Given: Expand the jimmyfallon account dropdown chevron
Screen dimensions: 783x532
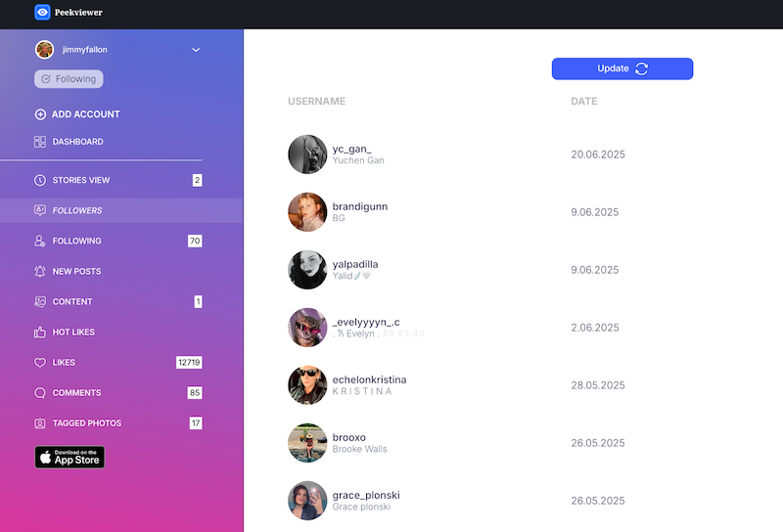Looking at the screenshot, I should [x=196, y=50].
